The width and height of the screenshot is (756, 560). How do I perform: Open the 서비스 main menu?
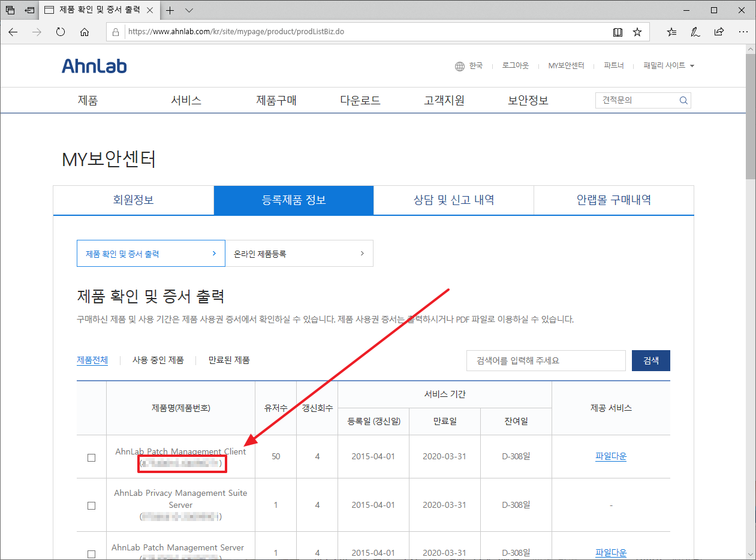(186, 101)
